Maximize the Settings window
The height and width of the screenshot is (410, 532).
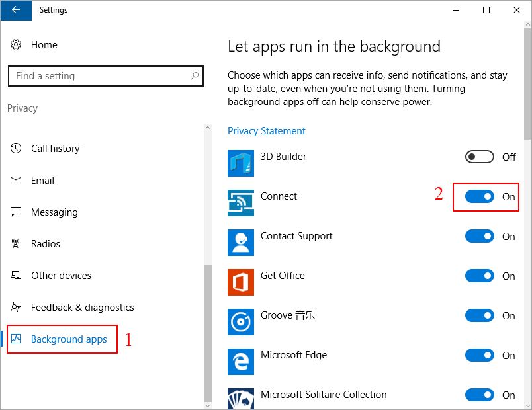[486, 10]
